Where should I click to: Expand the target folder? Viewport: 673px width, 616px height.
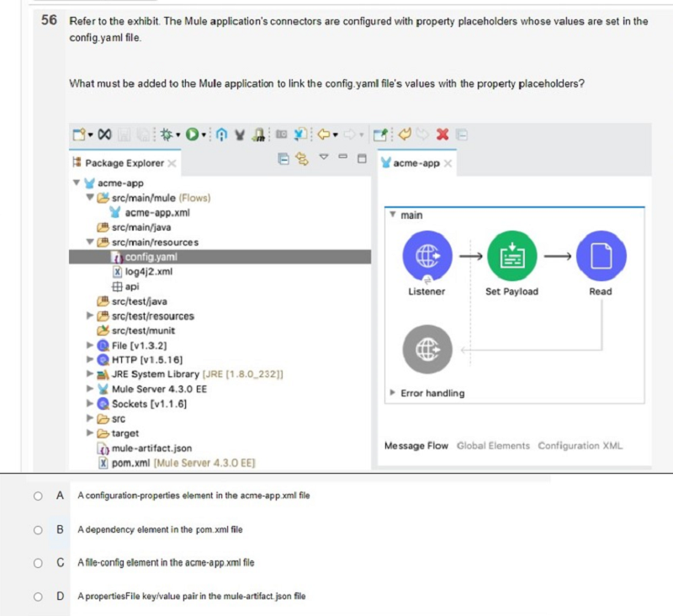click(90, 433)
